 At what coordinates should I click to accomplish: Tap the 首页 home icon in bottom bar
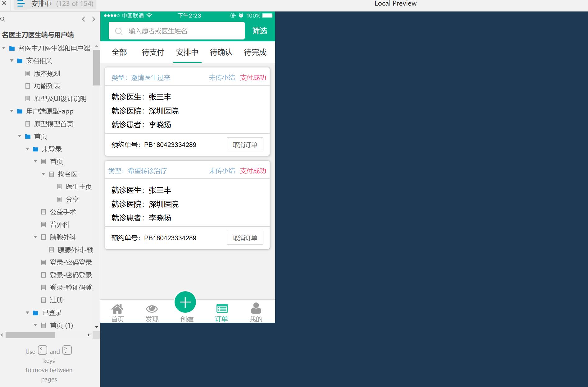tap(117, 309)
